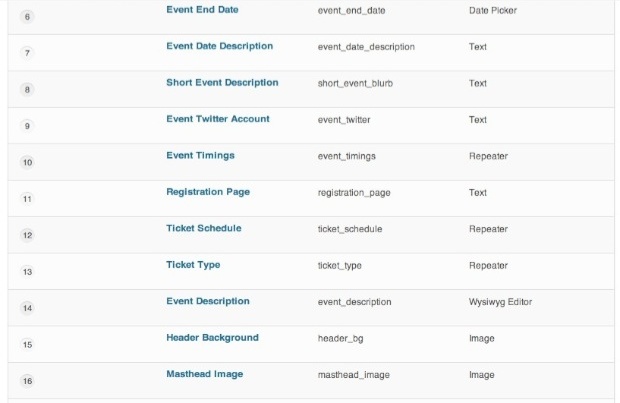The height and width of the screenshot is (403, 620).
Task: Click the order number 12 circle
Action: pos(27,235)
